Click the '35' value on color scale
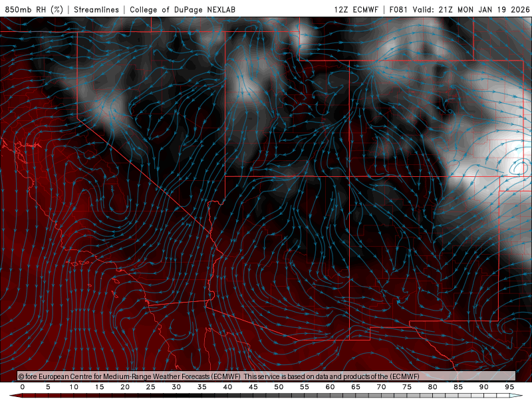The image size is (532, 399). coord(202,387)
